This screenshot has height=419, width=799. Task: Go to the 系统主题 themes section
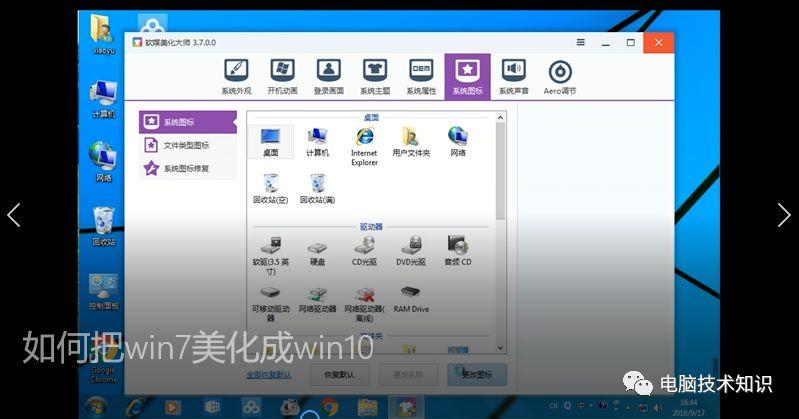pos(375,77)
